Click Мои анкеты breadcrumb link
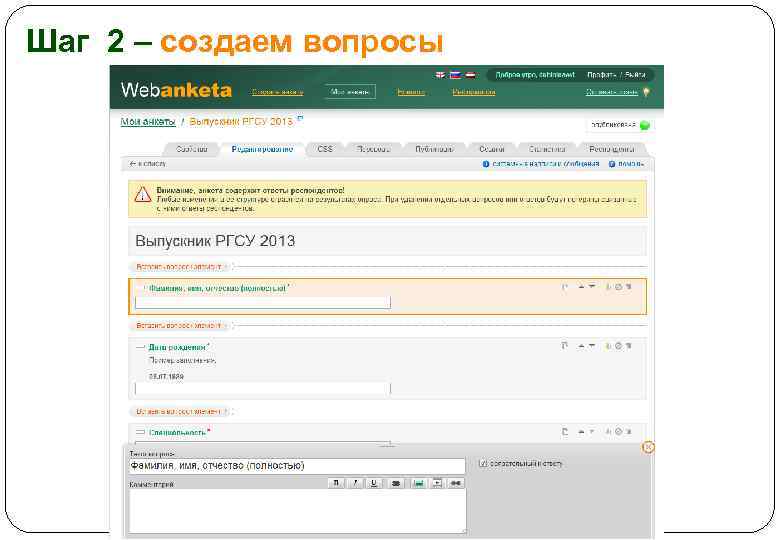Image resolution: width=780 pixels, height=540 pixels. [148, 122]
